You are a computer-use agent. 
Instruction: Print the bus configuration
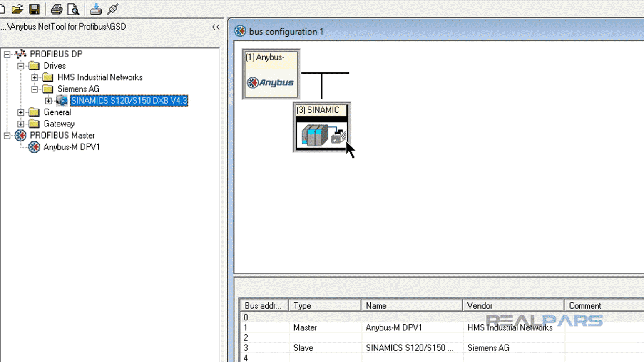coord(57,9)
